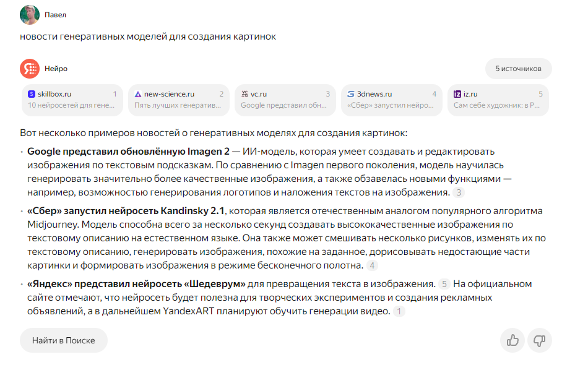Screen dimensions: 588x370
Task: Click title «Пять лучших генератив...»
Action: click(178, 105)
